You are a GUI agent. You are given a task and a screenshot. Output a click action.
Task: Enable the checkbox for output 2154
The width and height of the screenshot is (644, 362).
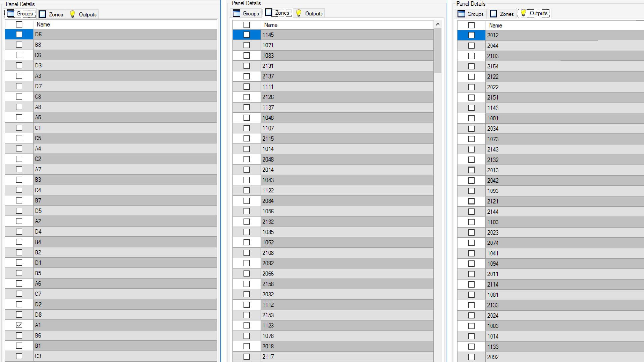(x=471, y=66)
